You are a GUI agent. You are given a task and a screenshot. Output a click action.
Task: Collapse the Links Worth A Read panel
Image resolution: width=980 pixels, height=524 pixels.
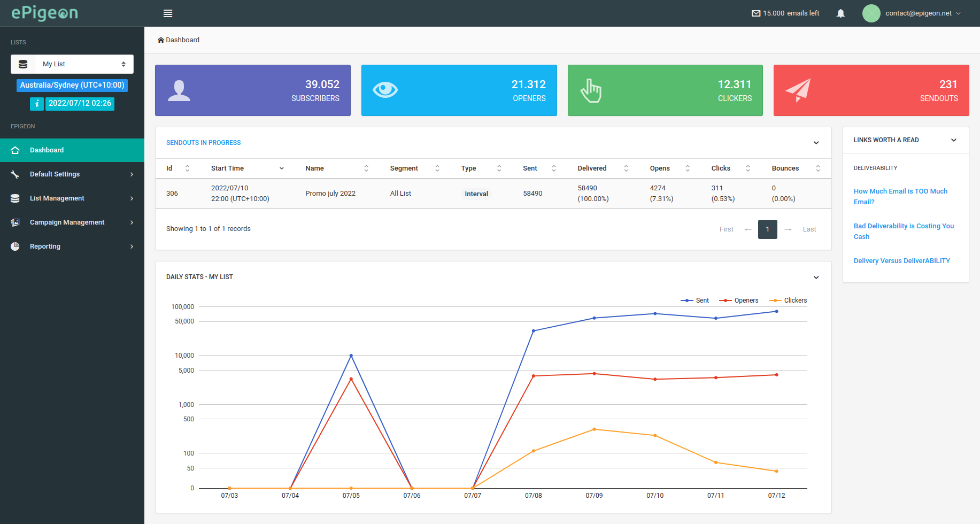click(954, 140)
